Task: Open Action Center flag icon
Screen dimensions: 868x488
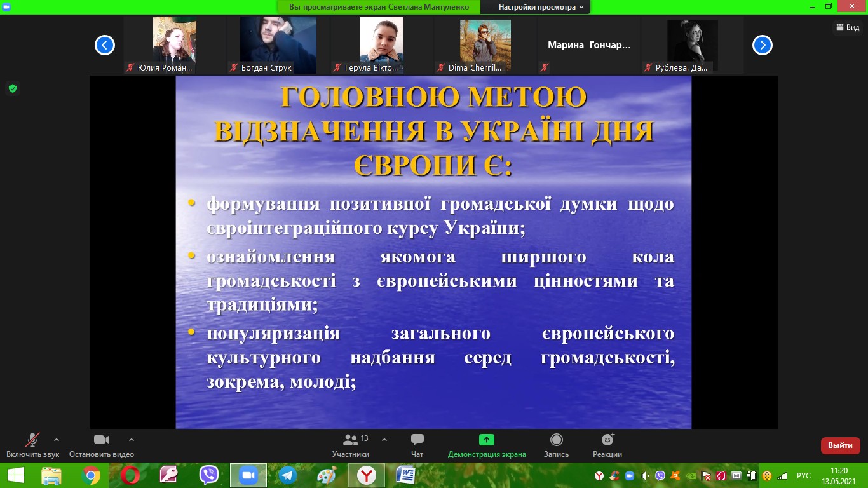Action: (x=706, y=476)
